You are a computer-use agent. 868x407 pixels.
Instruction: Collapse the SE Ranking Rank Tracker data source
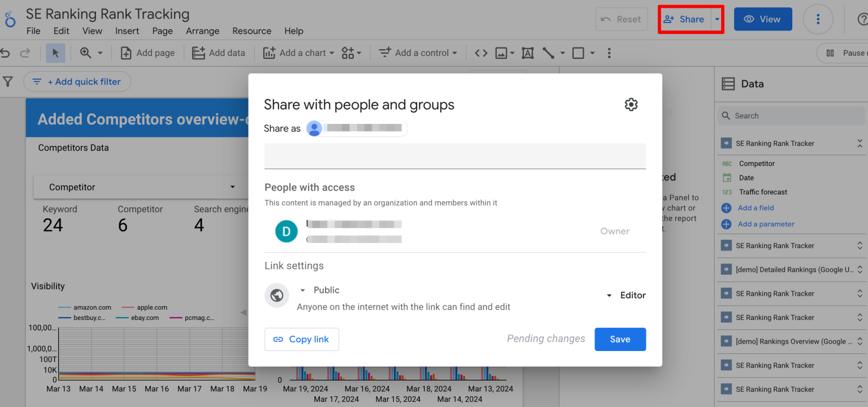coord(860,143)
